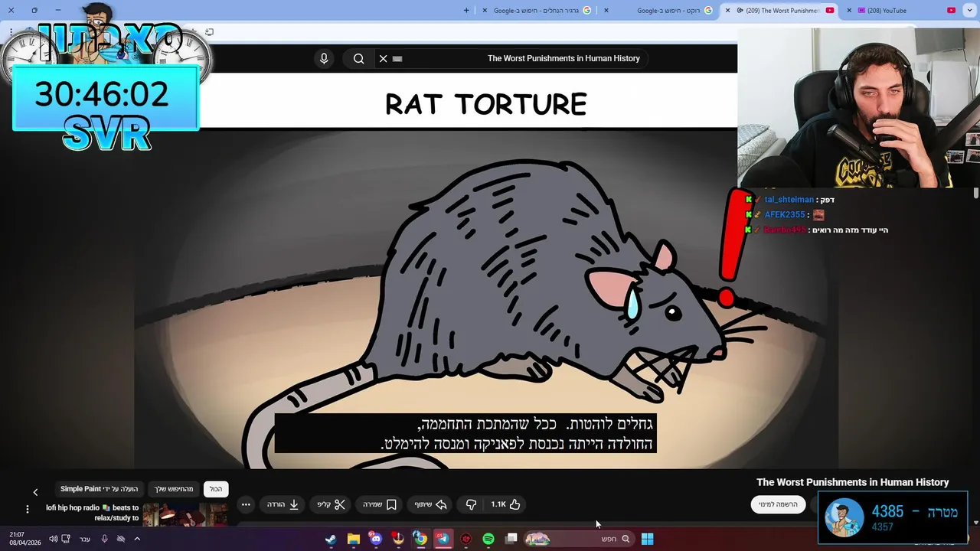Click the voice search microphone icon
The height and width of the screenshot is (551, 980).
click(324, 58)
